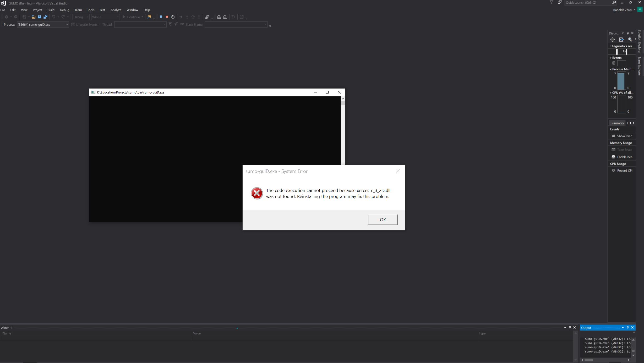Screen dimensions: 644x363
Task: Click the Output panel horizontal scrollbar
Action: pos(605,360)
